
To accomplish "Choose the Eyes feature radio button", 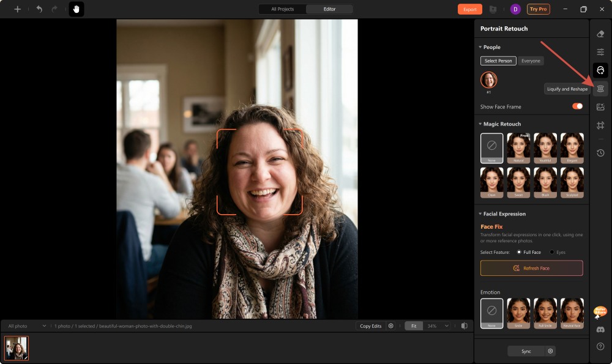I will pyautogui.click(x=552, y=252).
